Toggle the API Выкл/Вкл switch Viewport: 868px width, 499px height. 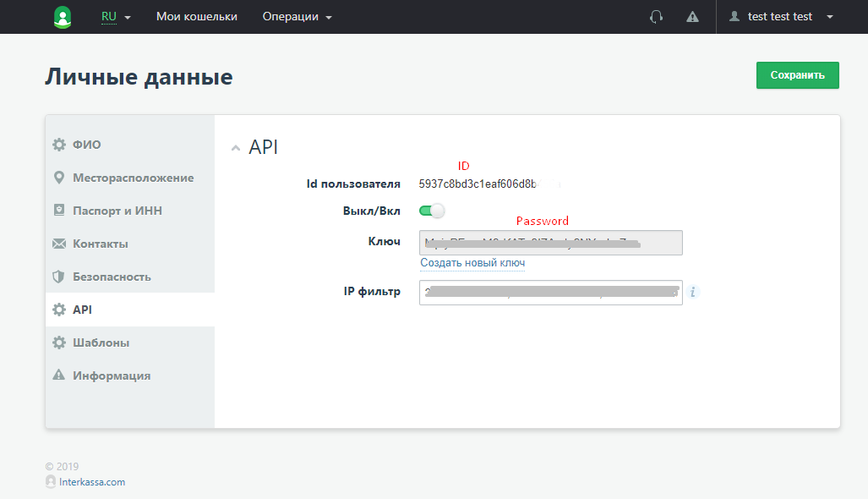432,211
